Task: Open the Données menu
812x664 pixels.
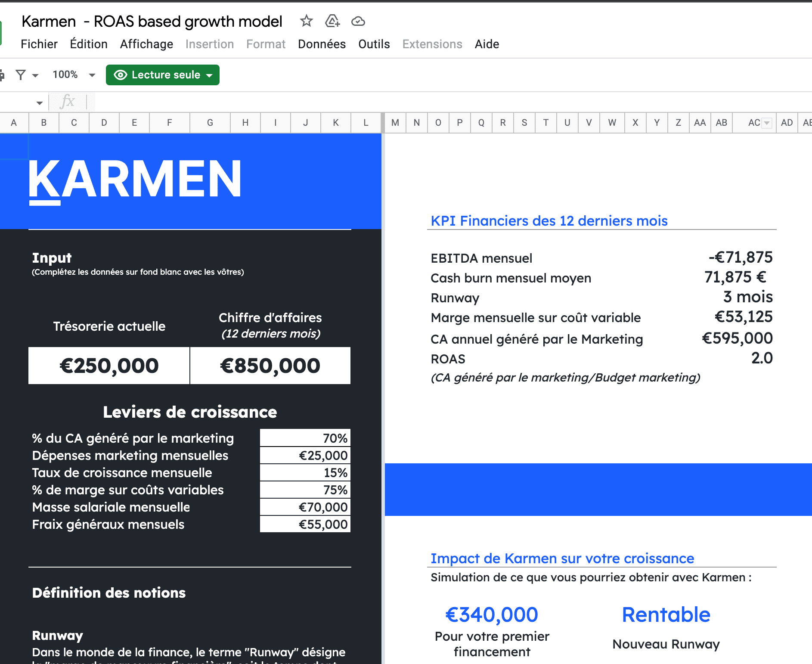Action: point(322,44)
